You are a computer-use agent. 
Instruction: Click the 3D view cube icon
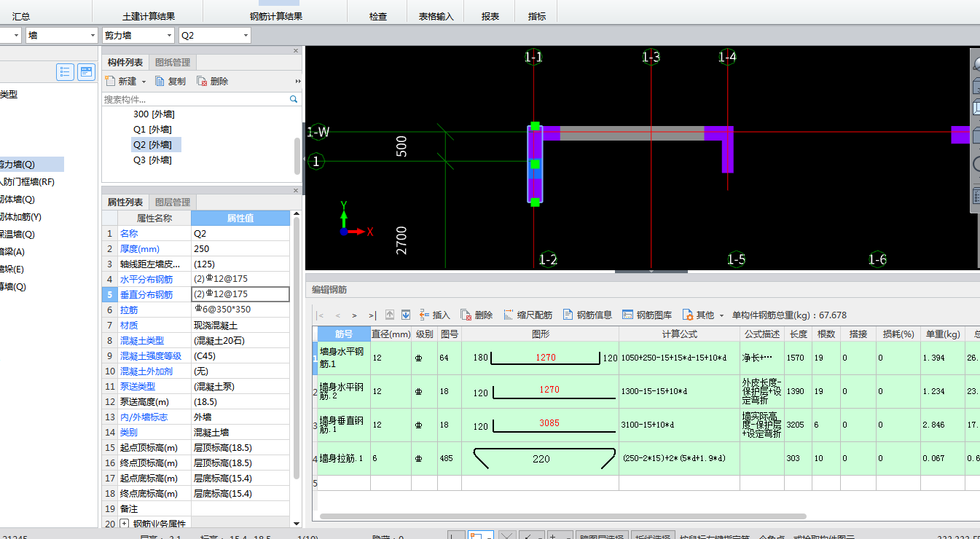tap(976, 87)
